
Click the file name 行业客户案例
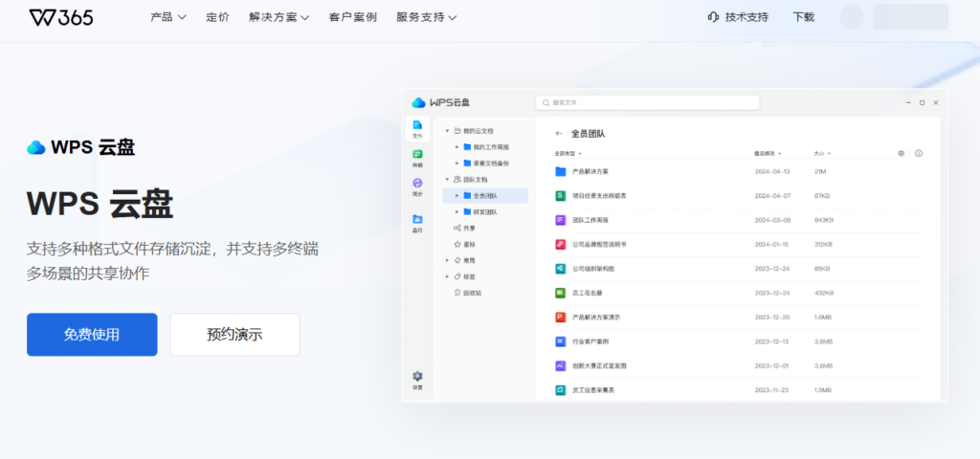click(x=590, y=341)
